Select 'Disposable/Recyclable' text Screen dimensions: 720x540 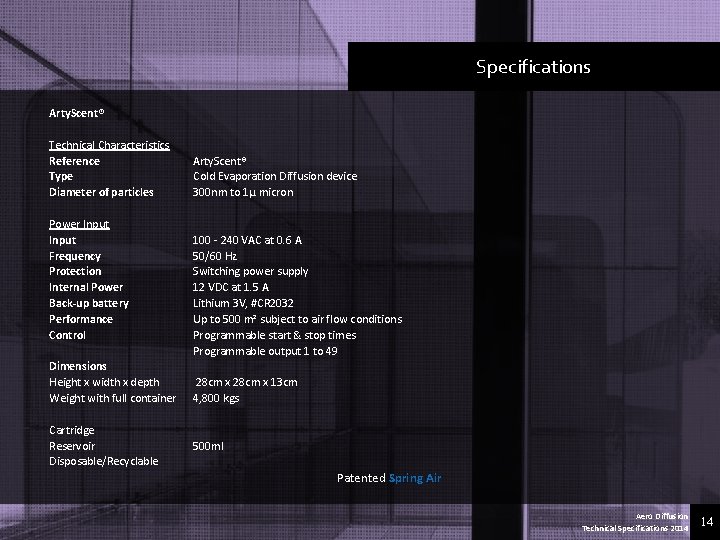click(104, 461)
